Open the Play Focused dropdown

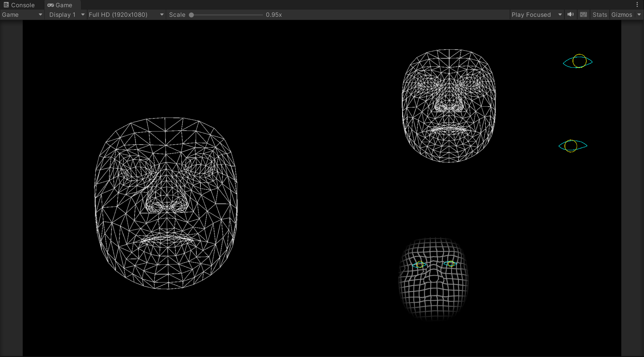536,15
